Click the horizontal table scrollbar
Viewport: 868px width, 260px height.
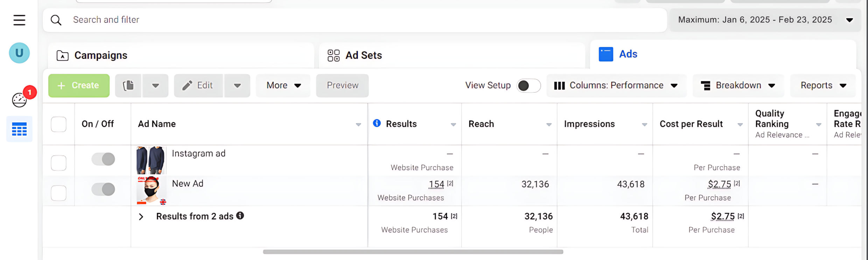(x=413, y=252)
